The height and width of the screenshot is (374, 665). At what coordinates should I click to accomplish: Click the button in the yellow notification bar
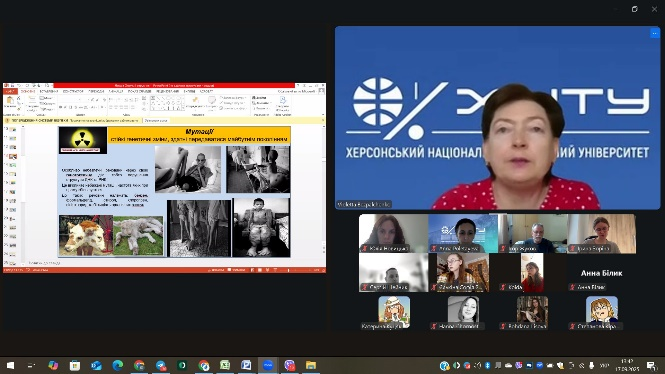[x=156, y=121]
